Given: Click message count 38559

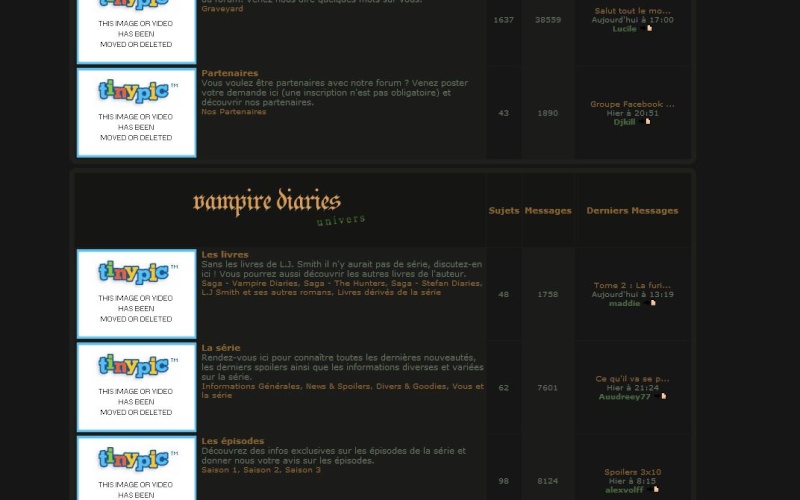Looking at the screenshot, I should point(548,20).
